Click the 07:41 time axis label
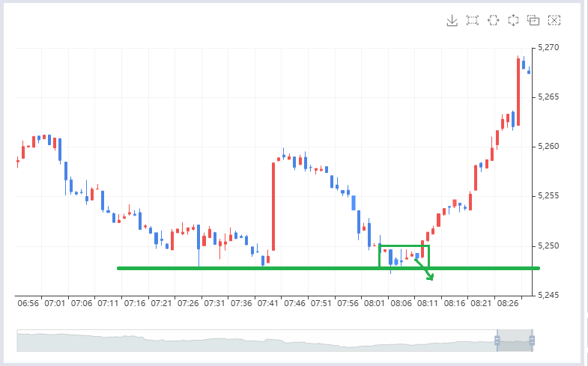 267,303
